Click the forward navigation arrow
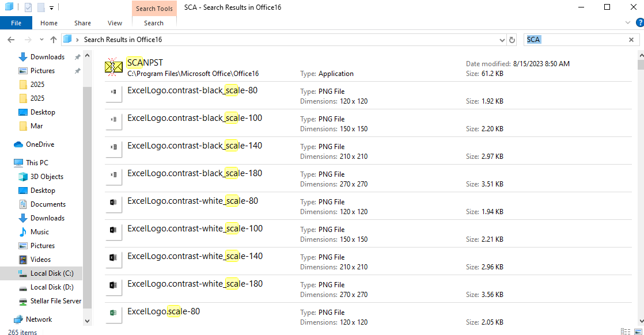This screenshot has height=335, width=644. (28, 39)
